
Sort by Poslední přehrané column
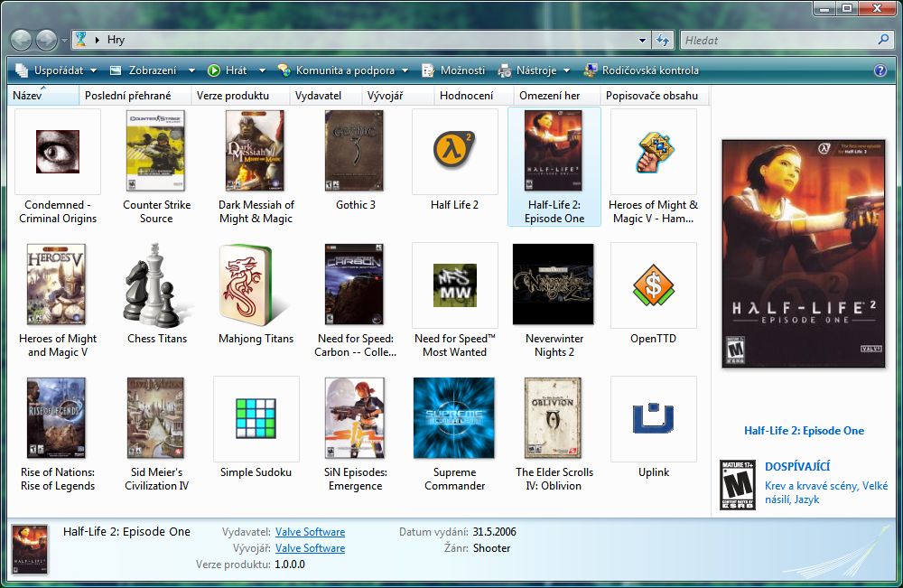[x=135, y=96]
